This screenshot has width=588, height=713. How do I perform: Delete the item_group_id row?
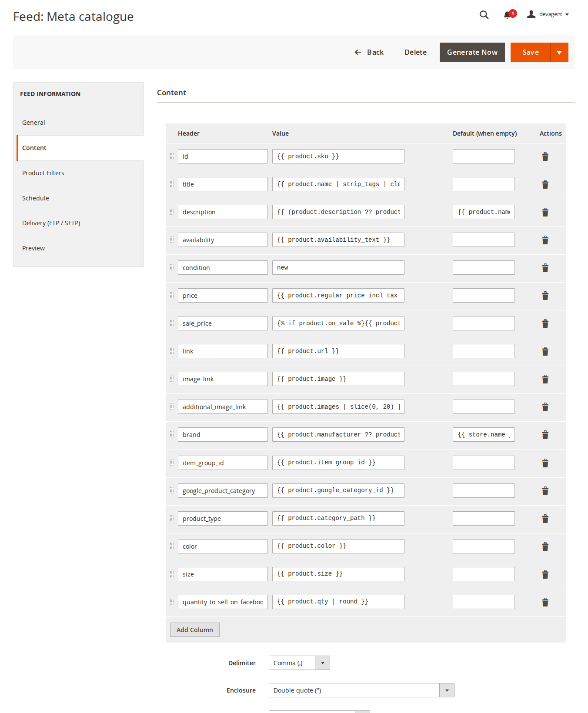pos(545,463)
